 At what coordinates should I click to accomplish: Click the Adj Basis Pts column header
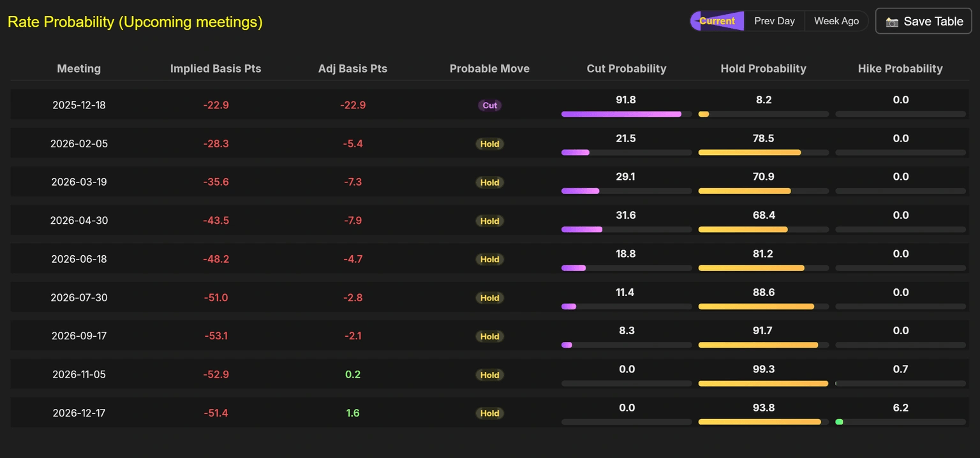(x=352, y=68)
